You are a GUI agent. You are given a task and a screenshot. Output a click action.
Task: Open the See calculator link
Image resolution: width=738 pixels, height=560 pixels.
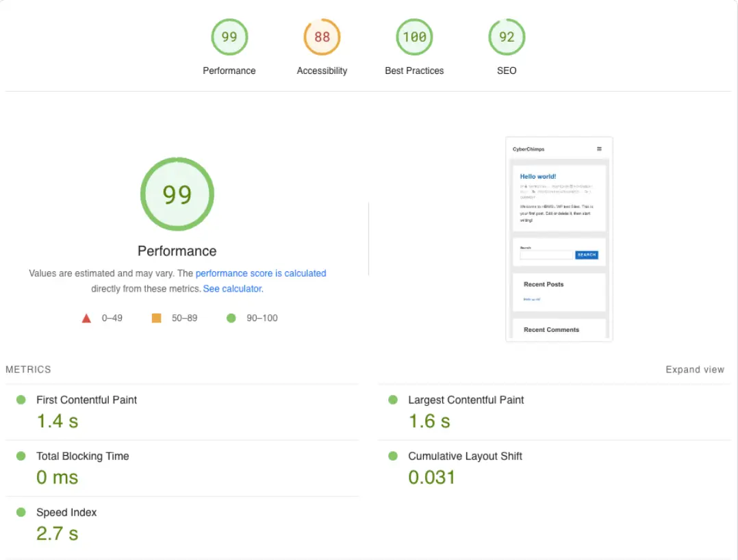click(x=231, y=288)
